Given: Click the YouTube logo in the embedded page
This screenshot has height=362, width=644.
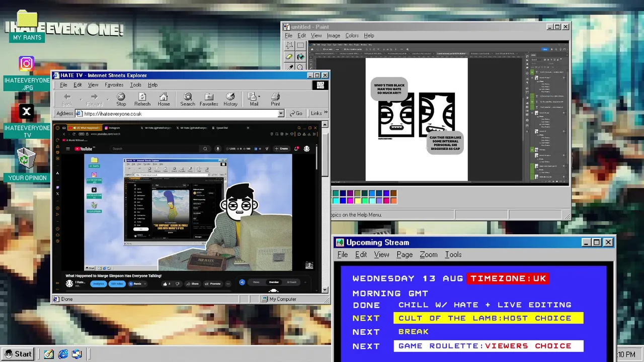Looking at the screenshot, I should click(x=84, y=149).
